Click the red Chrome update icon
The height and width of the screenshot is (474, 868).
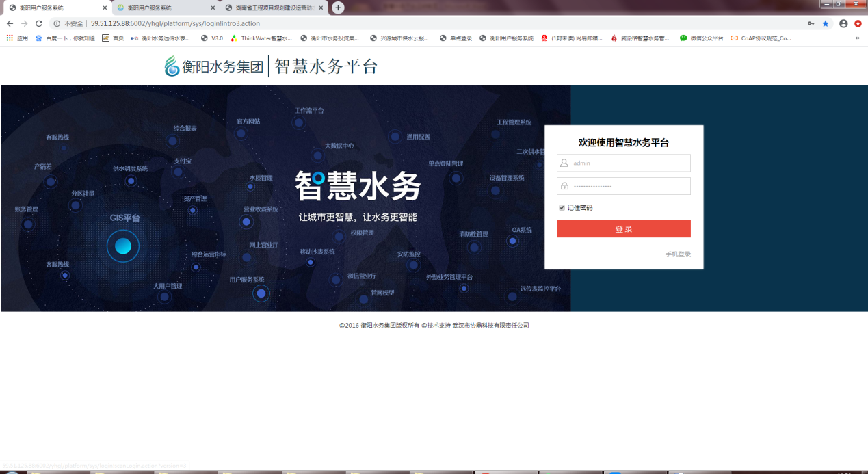pyautogui.click(x=858, y=23)
